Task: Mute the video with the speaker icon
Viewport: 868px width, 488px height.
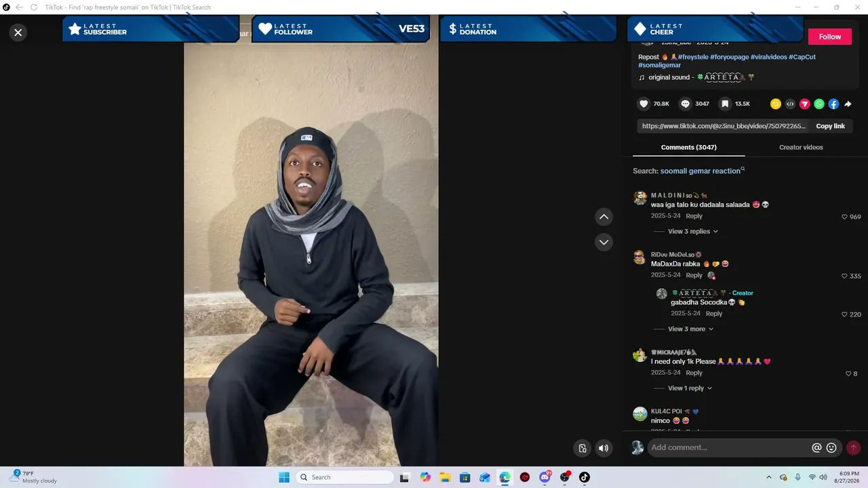Action: pos(604,448)
